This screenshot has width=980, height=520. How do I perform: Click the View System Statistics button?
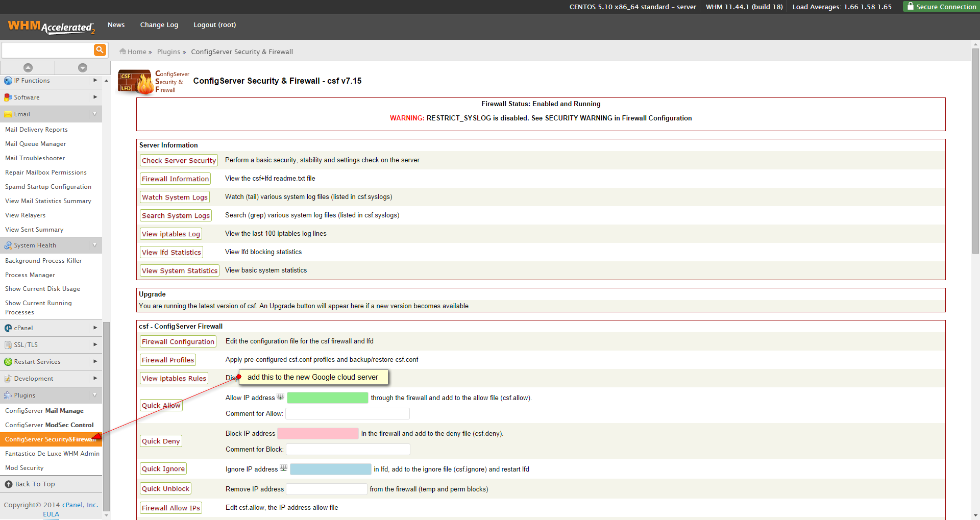tap(180, 270)
